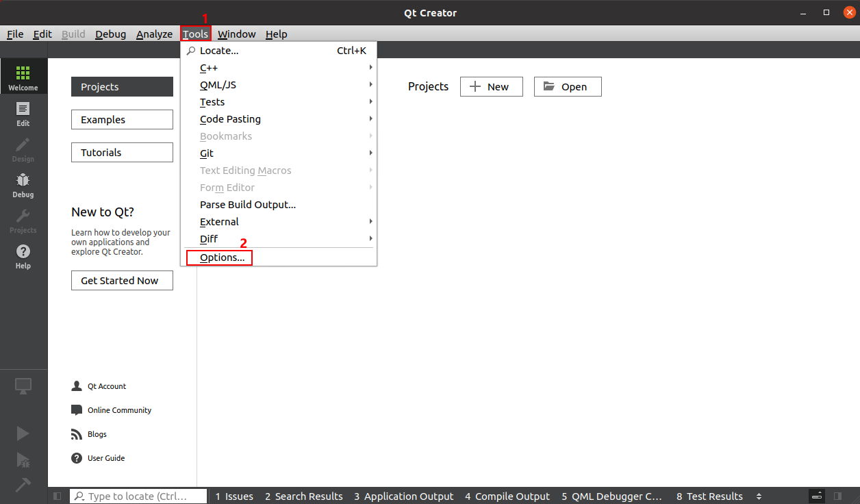Viewport: 860px width, 504px height.
Task: Open Debug mode bug icon
Action: [x=23, y=180]
